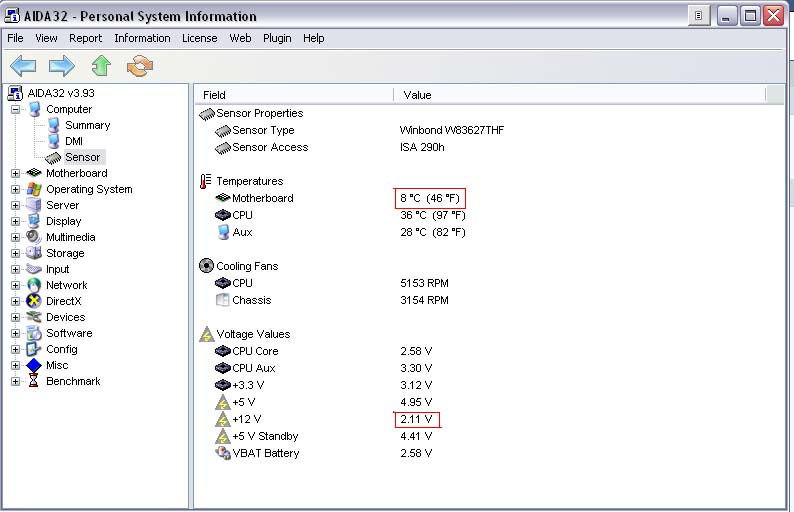Select the +5 V voltage row label

[244, 403]
